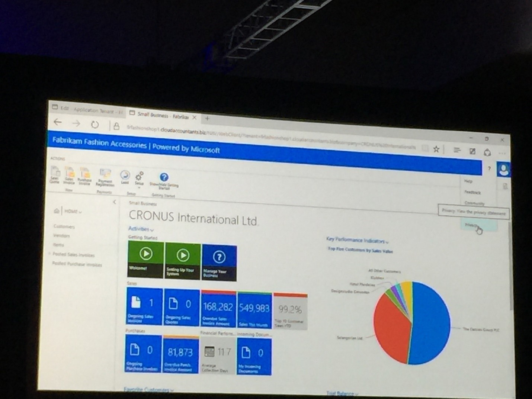This screenshot has height=399, width=532.
Task: Collapse the navigation pane chevron
Action: click(x=114, y=202)
